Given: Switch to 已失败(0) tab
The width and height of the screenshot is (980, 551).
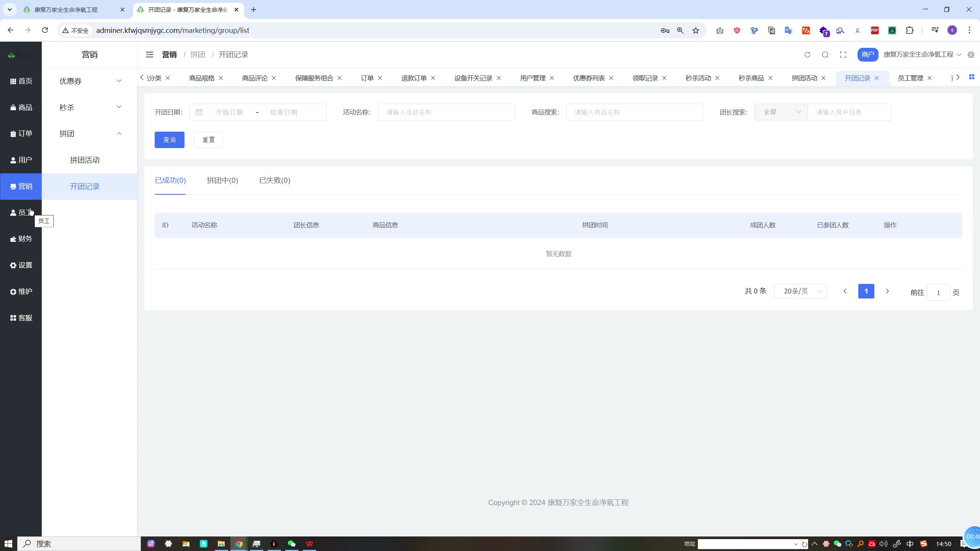Looking at the screenshot, I should coord(275,180).
